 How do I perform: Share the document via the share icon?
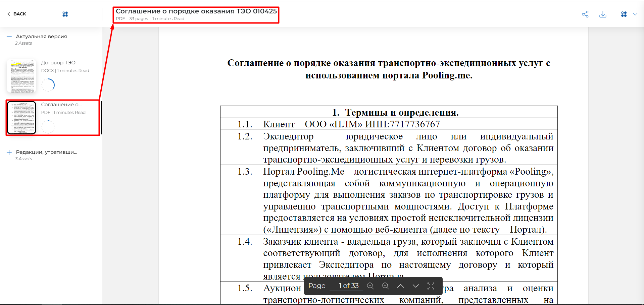pyautogui.click(x=585, y=14)
